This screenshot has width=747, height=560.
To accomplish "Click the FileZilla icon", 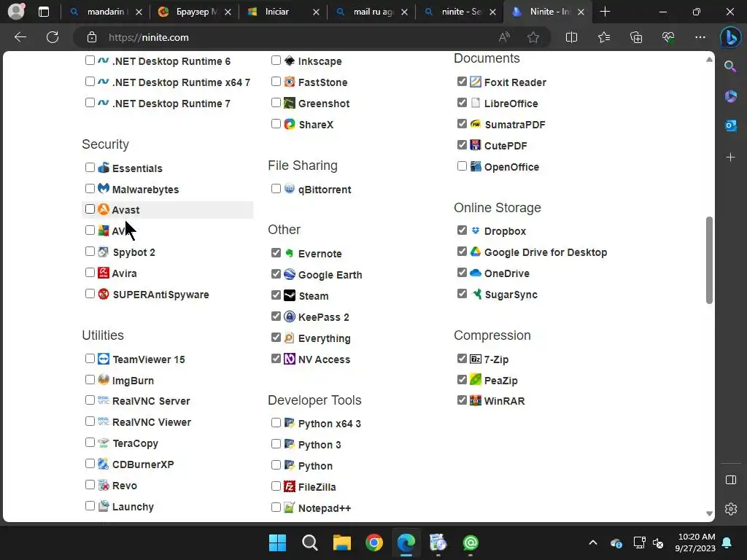I will coord(289,486).
